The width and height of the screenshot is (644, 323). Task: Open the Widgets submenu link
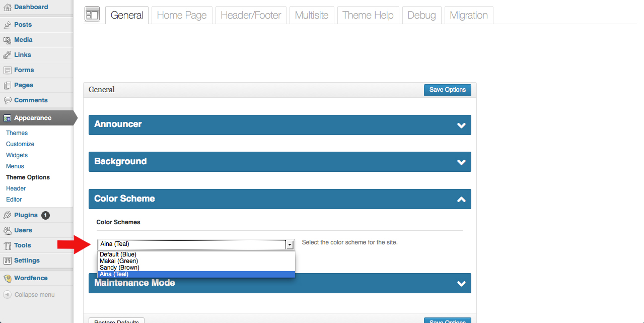(17, 155)
